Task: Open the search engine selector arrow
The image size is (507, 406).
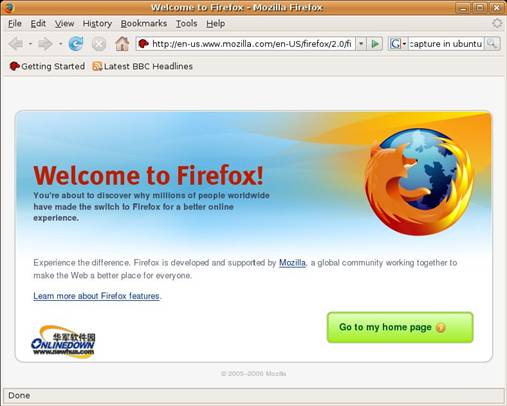Action: tap(404, 44)
